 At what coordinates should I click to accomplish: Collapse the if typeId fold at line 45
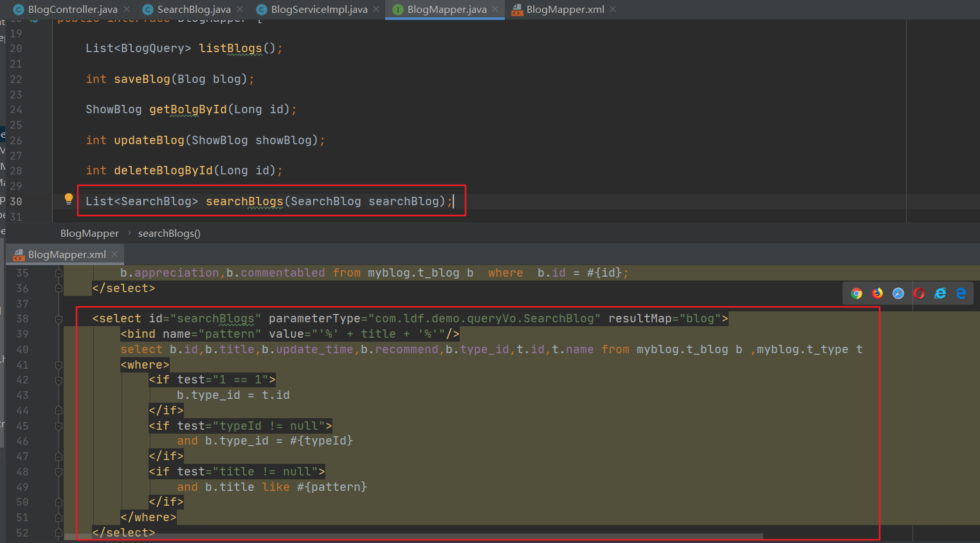coord(59,426)
